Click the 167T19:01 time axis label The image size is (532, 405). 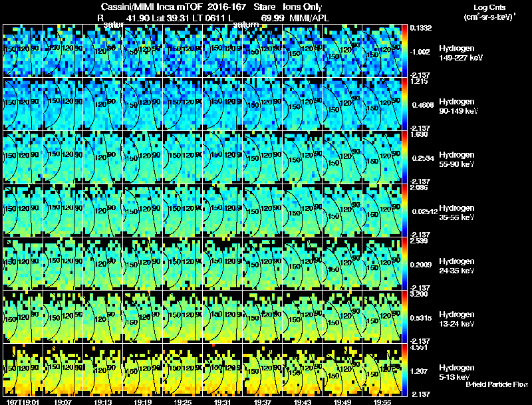[x=23, y=402]
